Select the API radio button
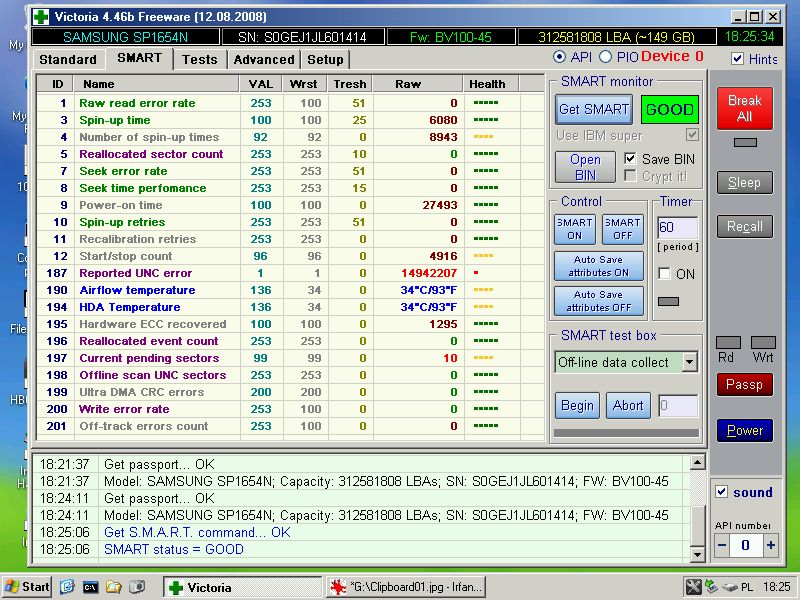The width and height of the screenshot is (800, 600). (x=559, y=57)
